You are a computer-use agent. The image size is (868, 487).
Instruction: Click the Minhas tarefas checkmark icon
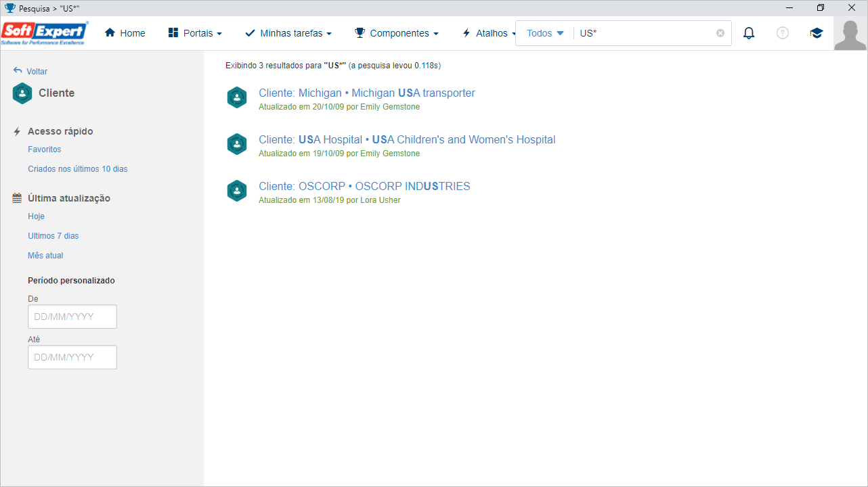[250, 33]
